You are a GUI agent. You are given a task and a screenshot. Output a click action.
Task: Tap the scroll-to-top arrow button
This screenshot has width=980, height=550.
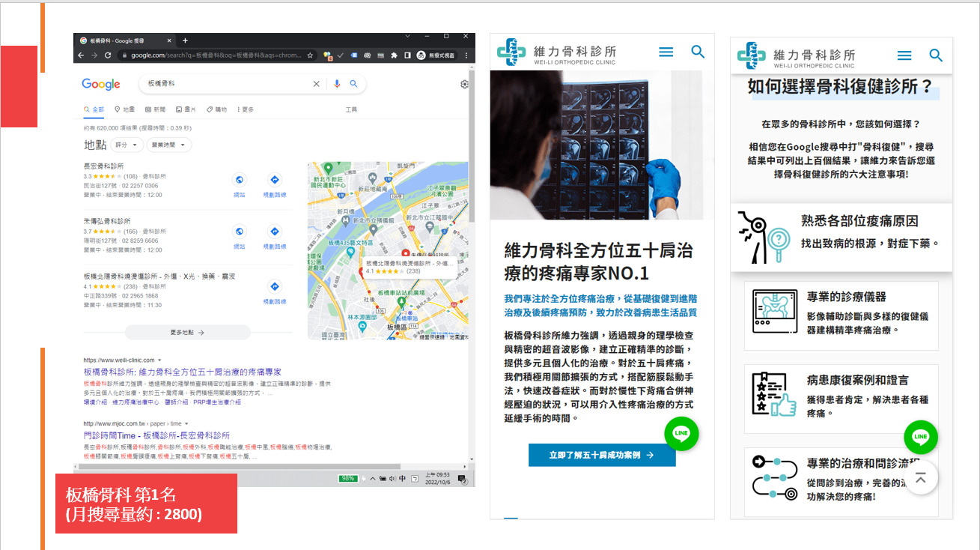(921, 479)
